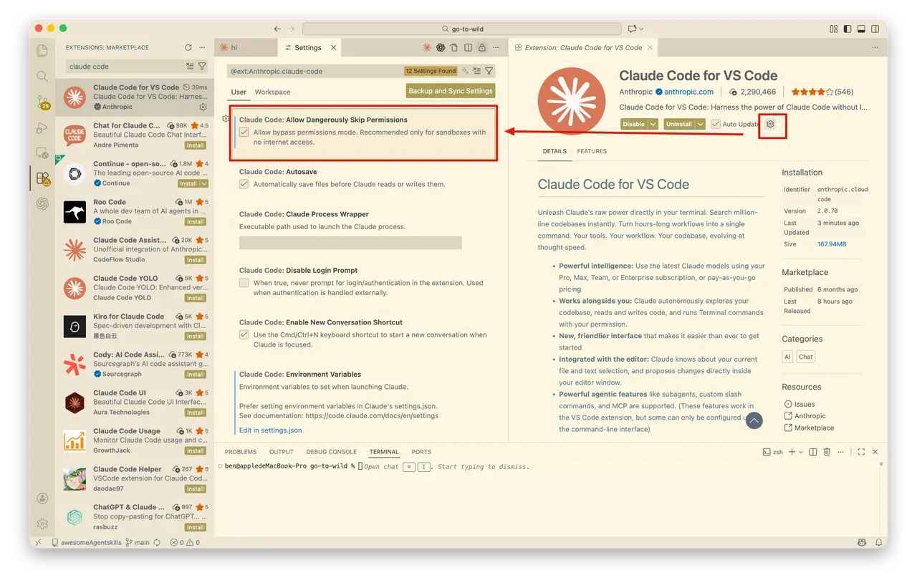This screenshot has height=588, width=917.
Task: Clear extensions search results icon
Action: click(x=190, y=66)
